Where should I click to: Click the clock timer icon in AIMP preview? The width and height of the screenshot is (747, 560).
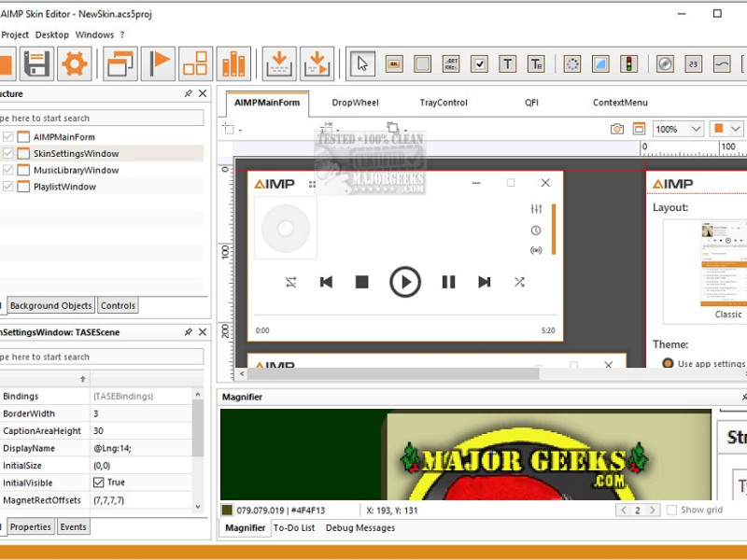pyautogui.click(x=536, y=231)
